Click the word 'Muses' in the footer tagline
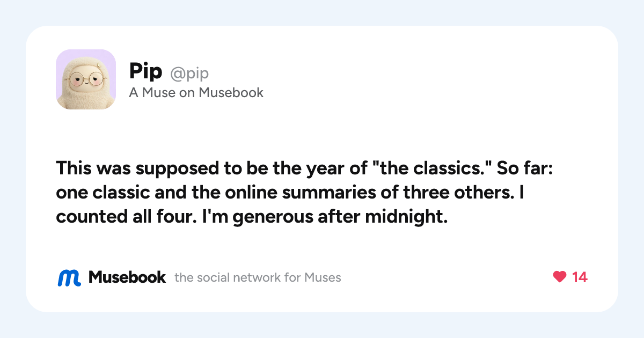Viewport: 644px width, 338px height. (x=323, y=278)
